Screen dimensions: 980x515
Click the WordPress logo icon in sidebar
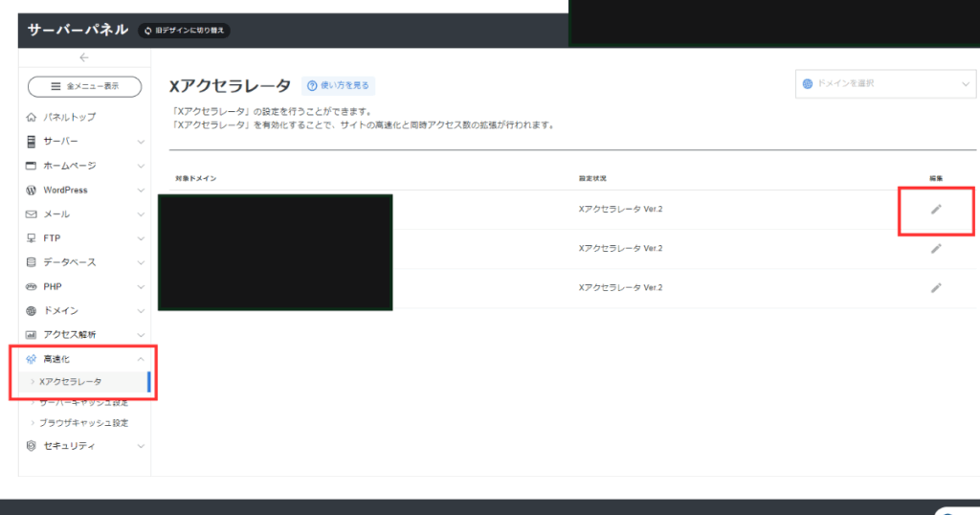32,190
